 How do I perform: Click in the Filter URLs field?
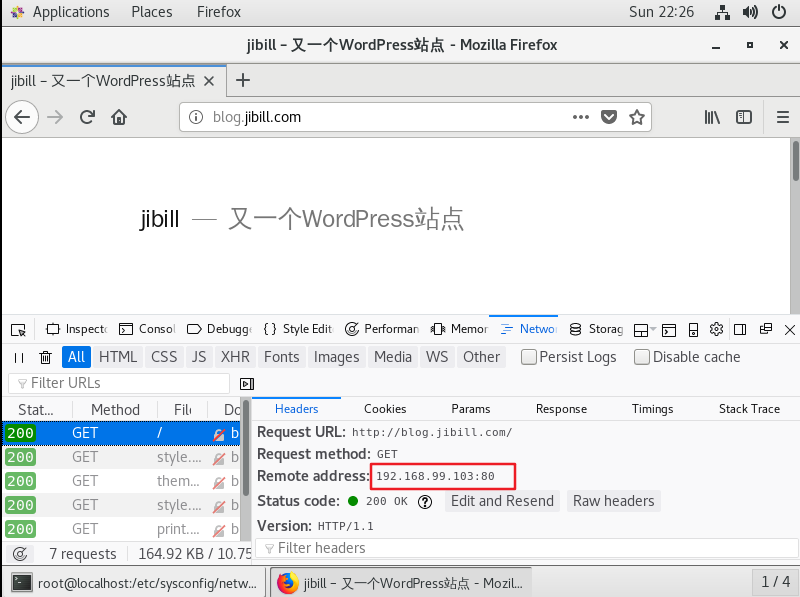tap(119, 384)
